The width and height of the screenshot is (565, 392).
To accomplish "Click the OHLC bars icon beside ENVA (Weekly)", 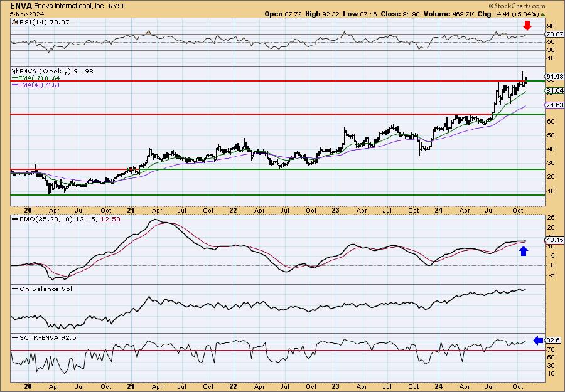I will point(15,71).
